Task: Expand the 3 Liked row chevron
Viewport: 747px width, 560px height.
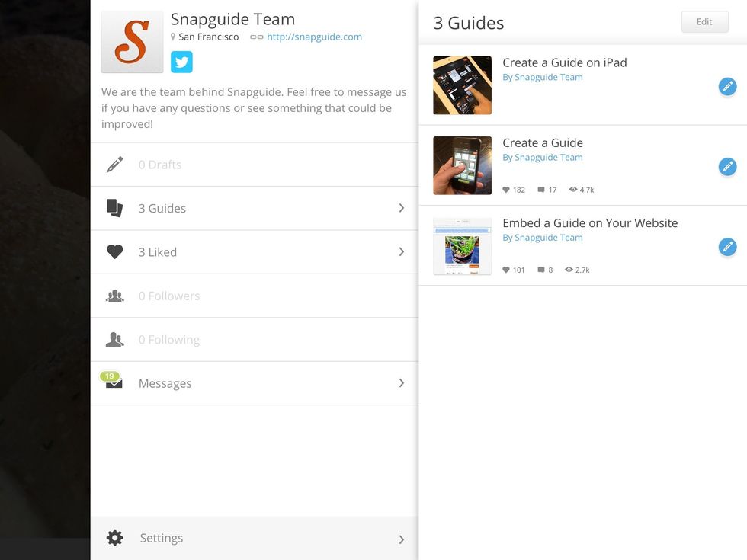Action: tap(401, 252)
